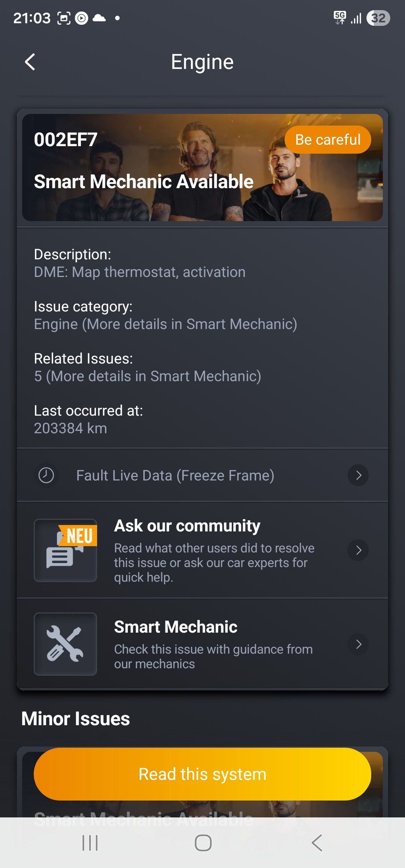Open Smart Mechanic chevron arrow
405x868 pixels.
(358, 644)
